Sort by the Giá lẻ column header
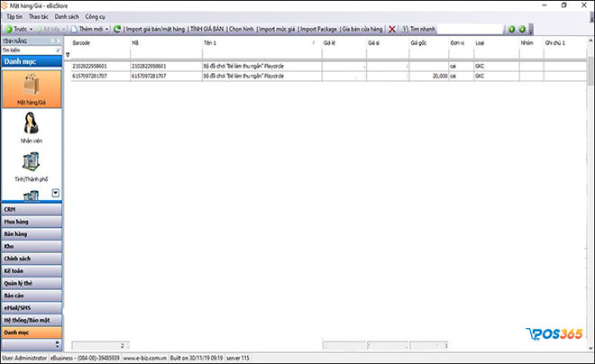The image size is (595, 364). [x=344, y=43]
